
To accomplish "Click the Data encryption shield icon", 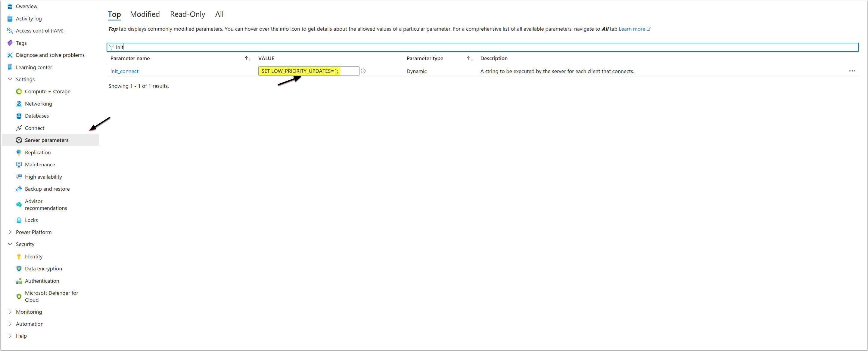I will point(19,269).
